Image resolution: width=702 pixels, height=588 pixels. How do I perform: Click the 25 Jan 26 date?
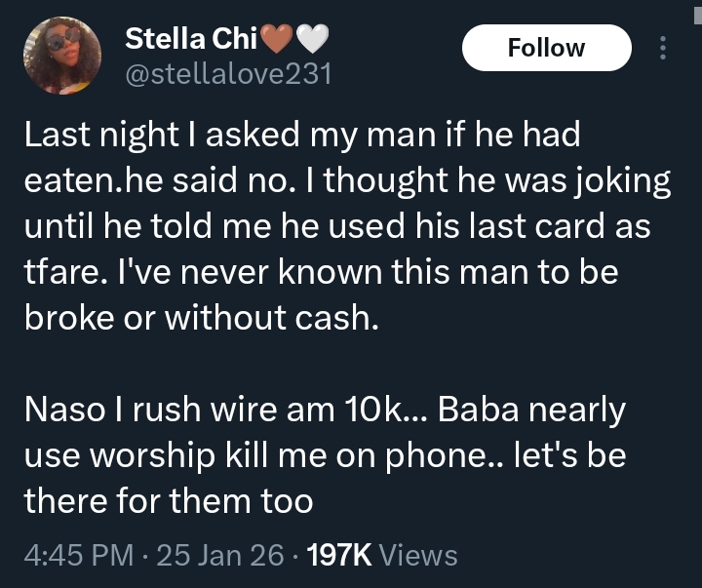click(x=220, y=555)
